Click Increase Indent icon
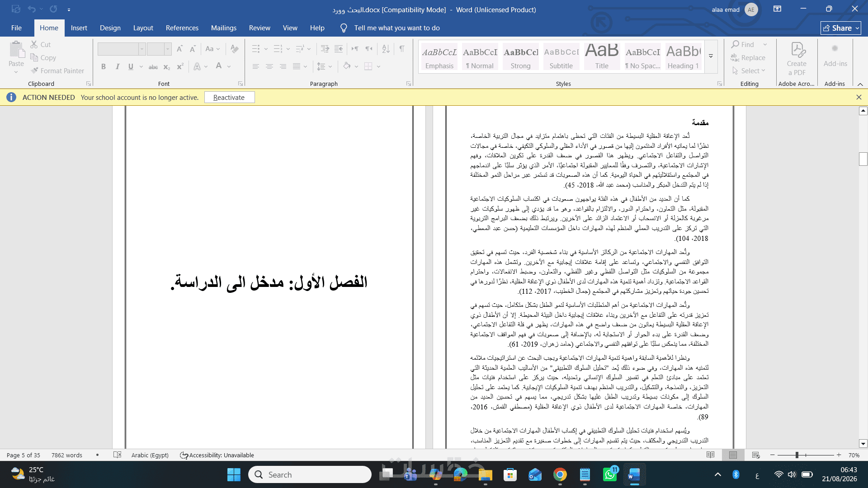 coord(339,49)
